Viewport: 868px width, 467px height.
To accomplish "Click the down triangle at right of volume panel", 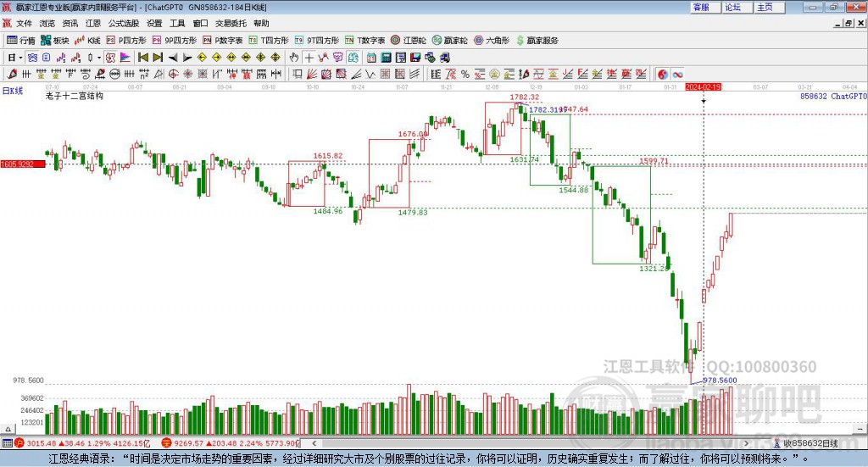I will (860, 429).
